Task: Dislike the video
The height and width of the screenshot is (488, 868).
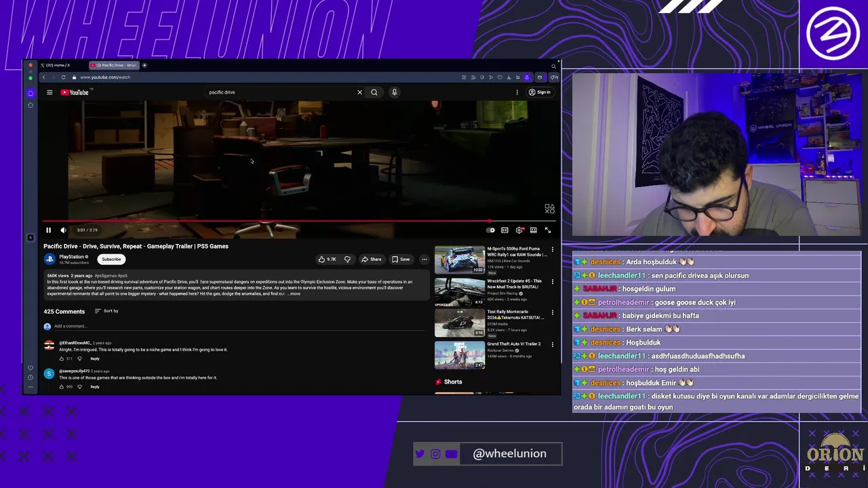Action: [x=347, y=259]
